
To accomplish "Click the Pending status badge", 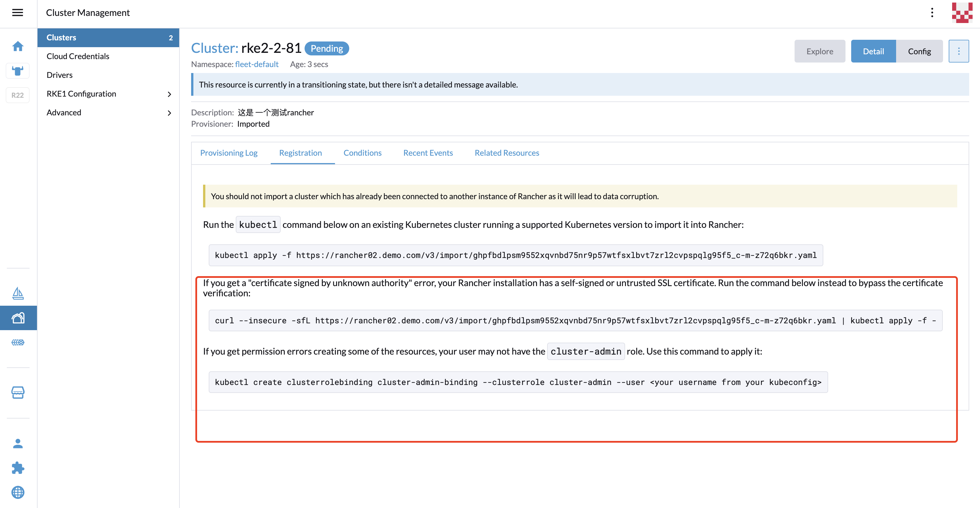I will click(327, 48).
